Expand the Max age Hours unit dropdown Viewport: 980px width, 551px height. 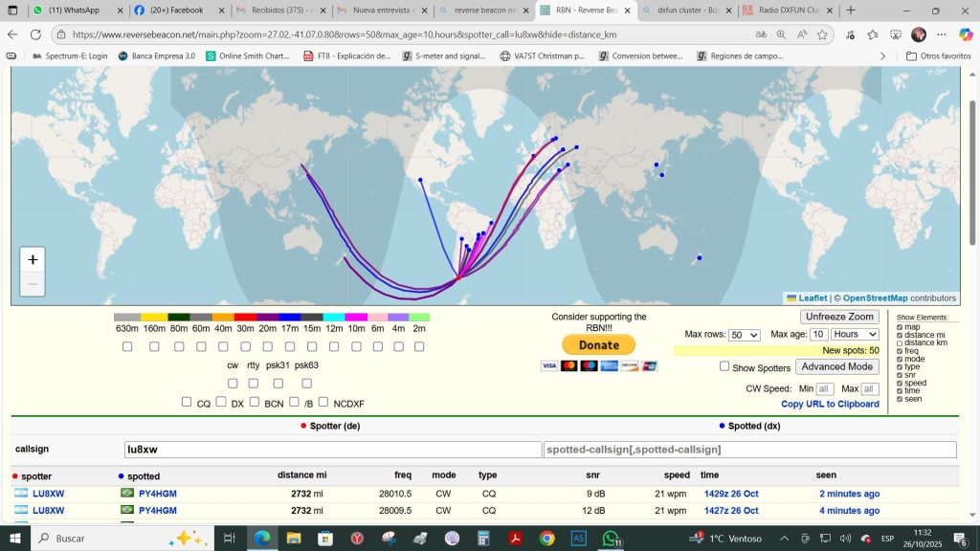click(856, 335)
